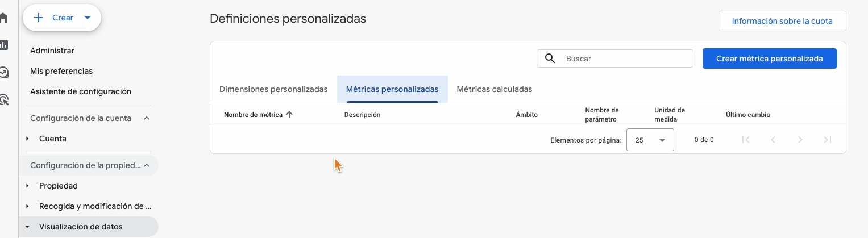The width and height of the screenshot is (868, 238).
Task: Click Crear métrica personalizada button
Action: [769, 59]
